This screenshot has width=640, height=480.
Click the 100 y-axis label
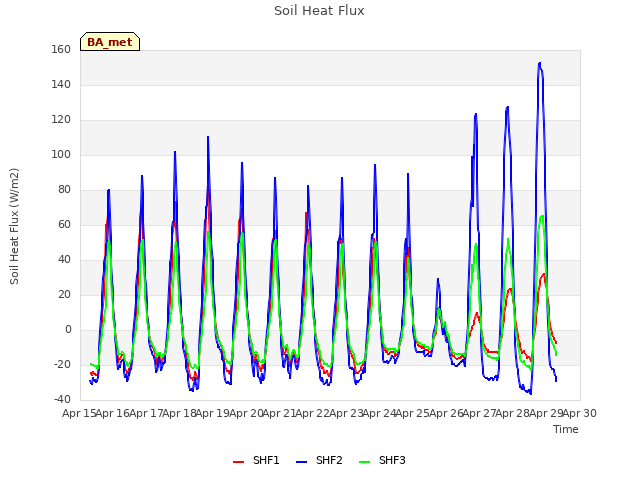pyautogui.click(x=61, y=155)
